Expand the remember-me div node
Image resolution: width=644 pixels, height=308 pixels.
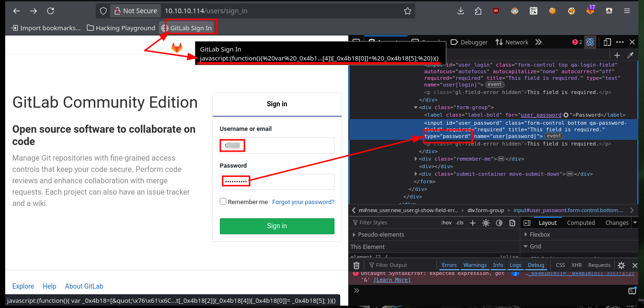416,159
